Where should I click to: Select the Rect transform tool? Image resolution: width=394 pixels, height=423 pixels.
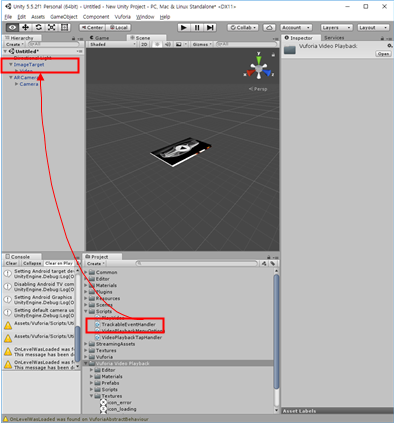click(x=64, y=27)
